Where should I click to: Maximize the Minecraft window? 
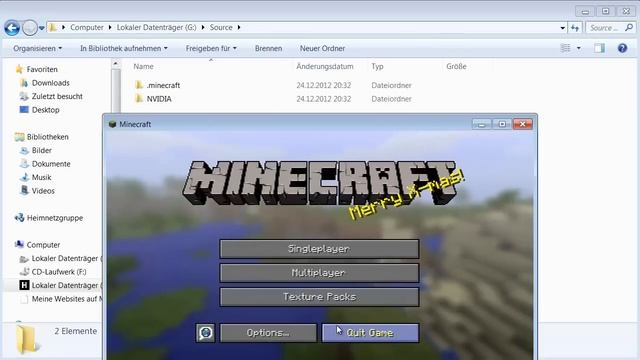(x=502, y=124)
